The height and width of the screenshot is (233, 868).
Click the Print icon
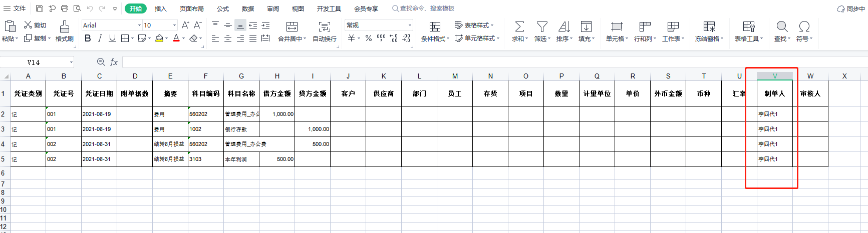point(65,8)
